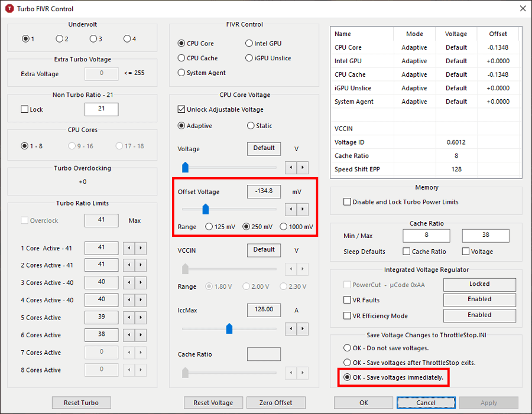Click the Offset Voltage value field
The image size is (532, 414).
click(x=264, y=191)
